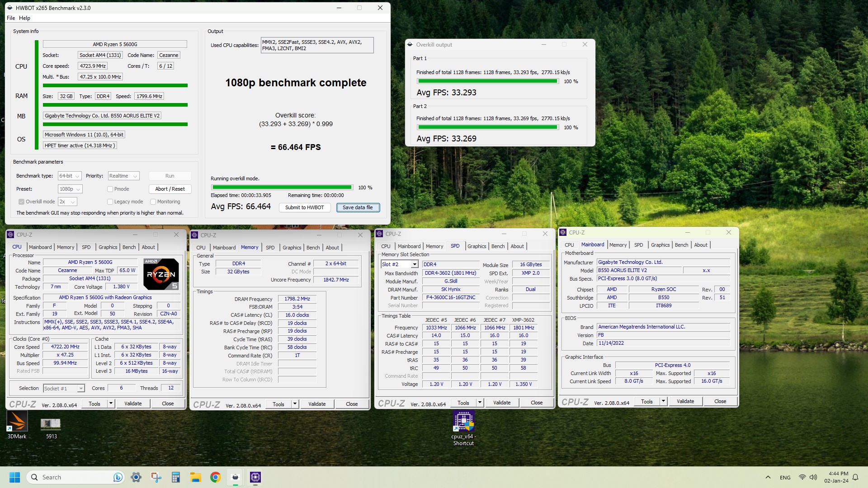Screen dimensions: 868x488
Task: Open the Overkill mode 2x dropdown
Action: 67,202
